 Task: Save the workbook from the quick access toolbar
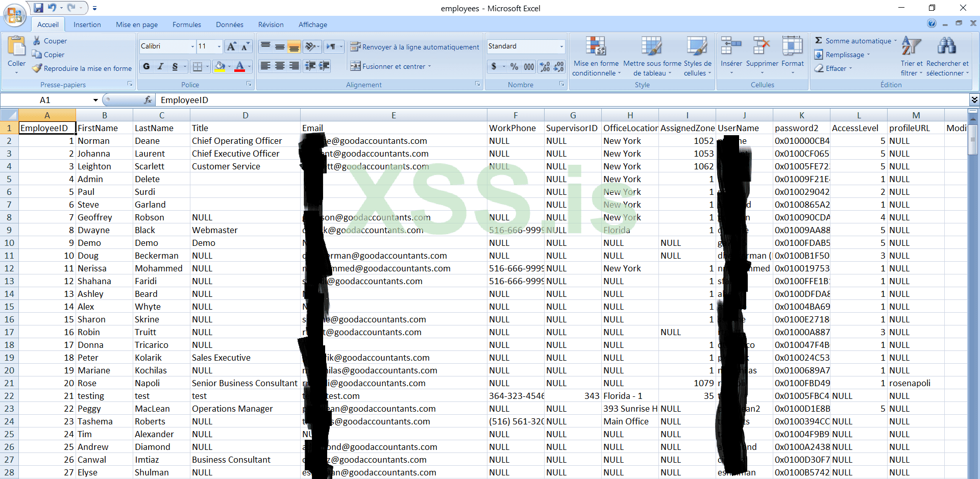38,8
